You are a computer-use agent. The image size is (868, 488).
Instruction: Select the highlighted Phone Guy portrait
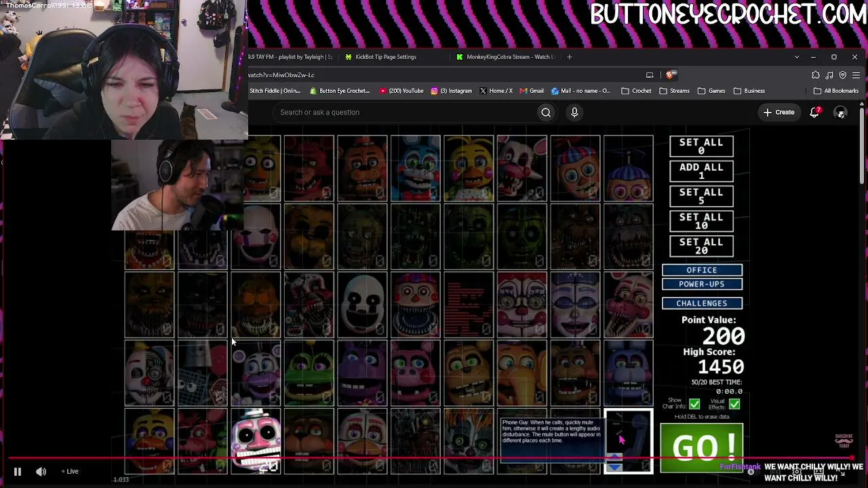[x=629, y=441]
